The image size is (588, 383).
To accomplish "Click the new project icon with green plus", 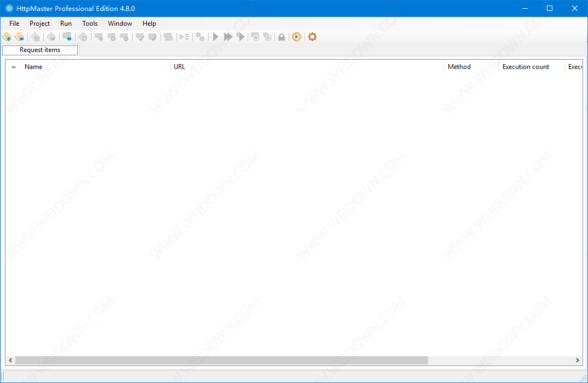I will [7, 37].
